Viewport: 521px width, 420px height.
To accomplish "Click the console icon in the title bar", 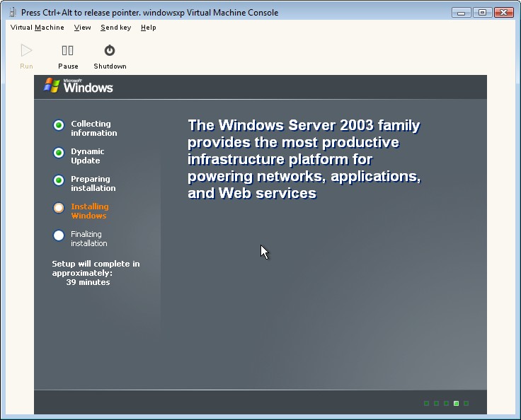I will [x=12, y=12].
